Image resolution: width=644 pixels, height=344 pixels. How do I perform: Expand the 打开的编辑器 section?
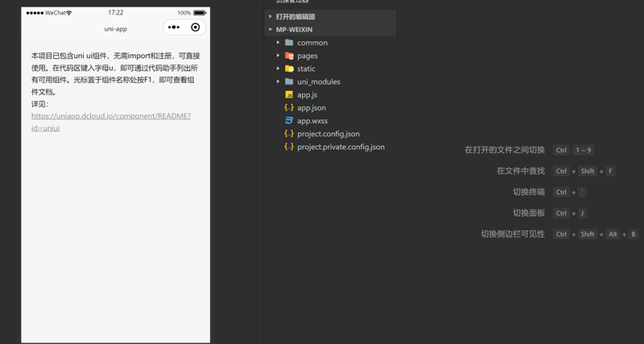pyautogui.click(x=270, y=16)
